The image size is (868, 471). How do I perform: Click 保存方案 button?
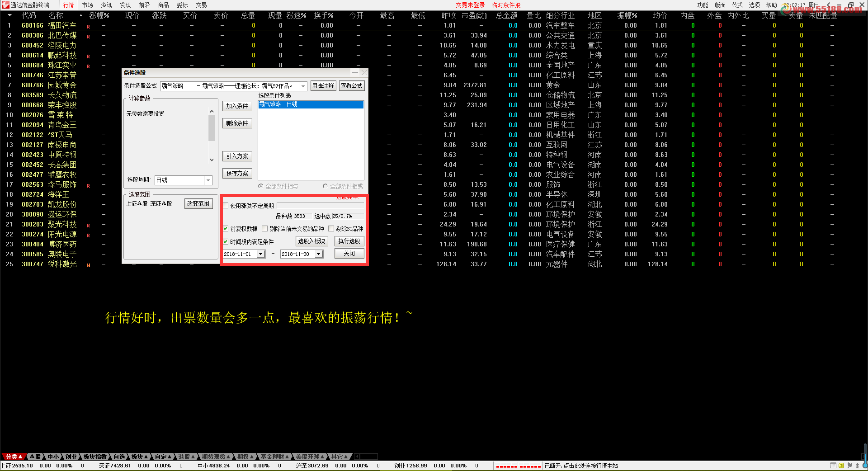pos(237,173)
